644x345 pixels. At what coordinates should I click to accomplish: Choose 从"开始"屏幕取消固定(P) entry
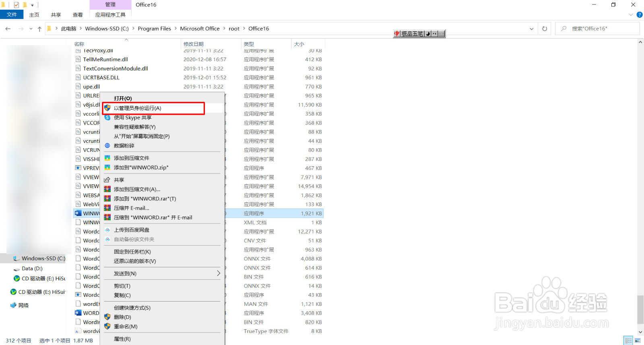click(162, 136)
